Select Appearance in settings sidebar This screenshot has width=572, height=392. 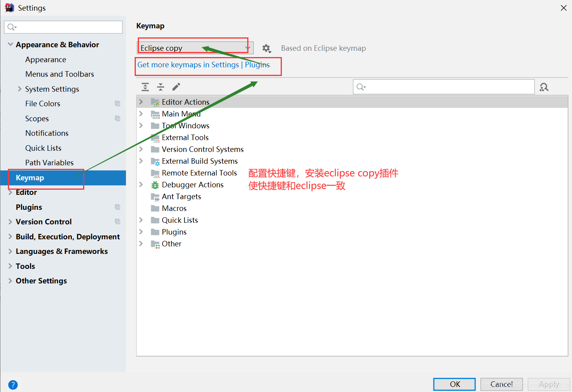coord(46,59)
